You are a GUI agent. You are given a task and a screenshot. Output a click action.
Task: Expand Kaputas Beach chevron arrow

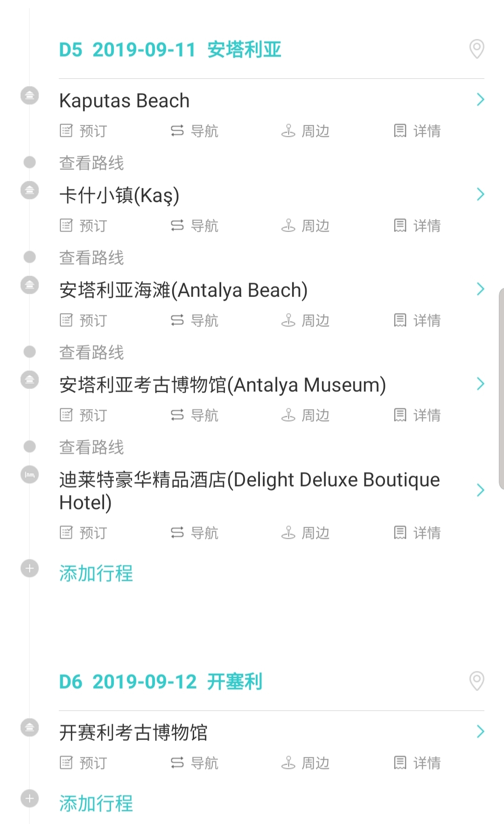(x=480, y=99)
